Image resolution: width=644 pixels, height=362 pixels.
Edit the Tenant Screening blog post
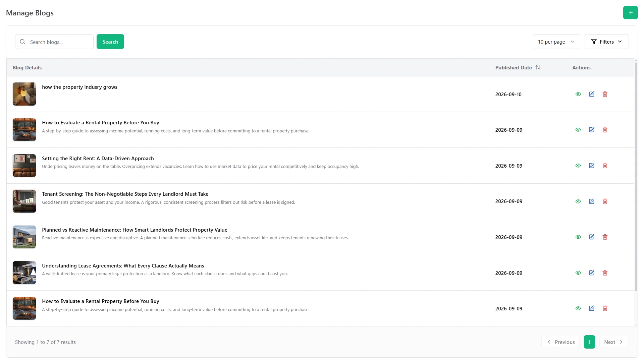click(x=591, y=201)
